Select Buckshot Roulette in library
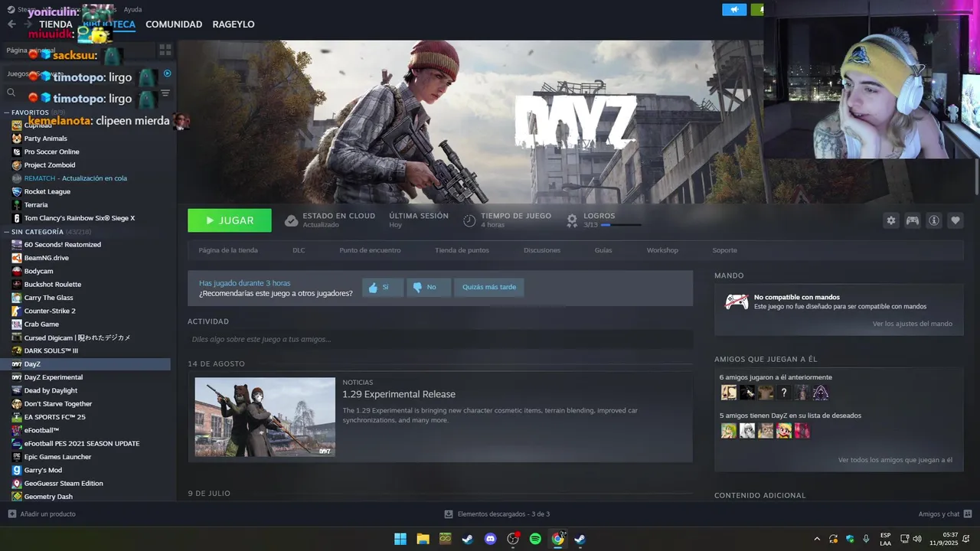This screenshot has width=980, height=551. coord(53,284)
